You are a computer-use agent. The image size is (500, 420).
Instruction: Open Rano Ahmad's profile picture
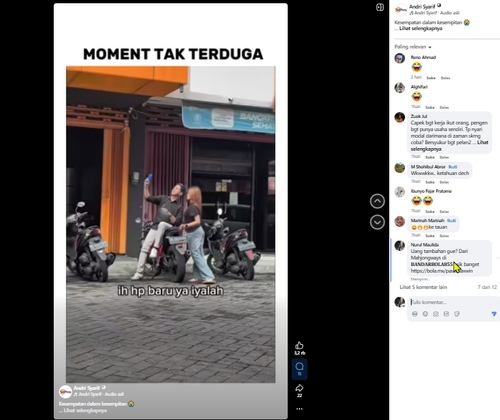click(400, 58)
